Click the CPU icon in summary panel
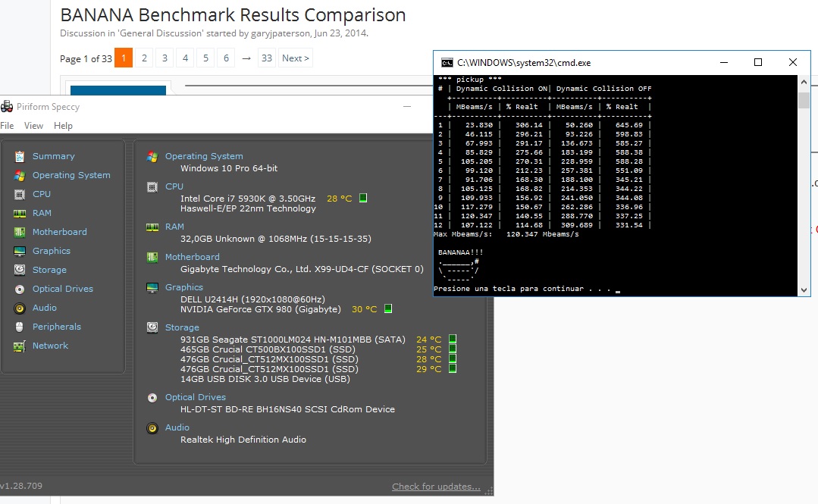 pos(152,186)
